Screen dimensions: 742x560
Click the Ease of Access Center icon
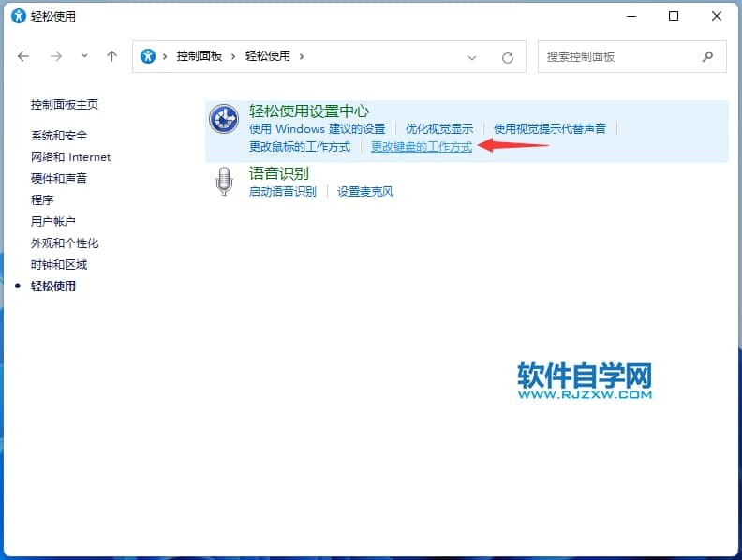tap(223, 120)
